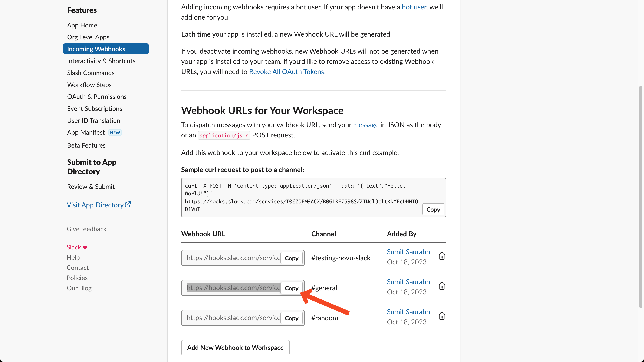The height and width of the screenshot is (362, 644).
Task: Click the delete icon for #general webhook
Action: point(442,286)
